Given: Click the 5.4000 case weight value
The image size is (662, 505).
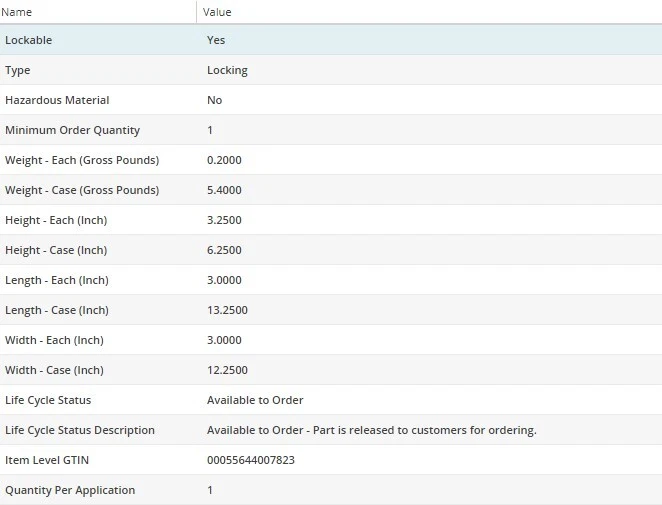Looking at the screenshot, I should pos(224,190).
